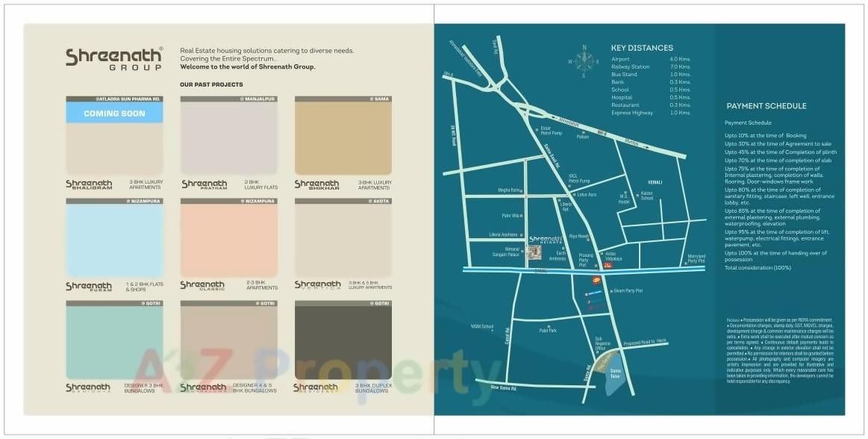Click the Shreenath Shikhar project logo
This screenshot has height=439, width=868.
click(316, 184)
